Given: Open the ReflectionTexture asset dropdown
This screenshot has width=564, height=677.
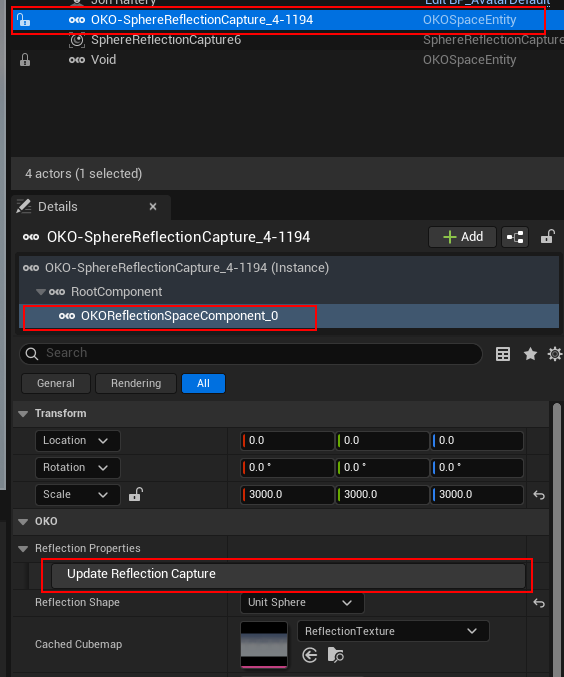Looking at the screenshot, I should pyautogui.click(x=393, y=631).
